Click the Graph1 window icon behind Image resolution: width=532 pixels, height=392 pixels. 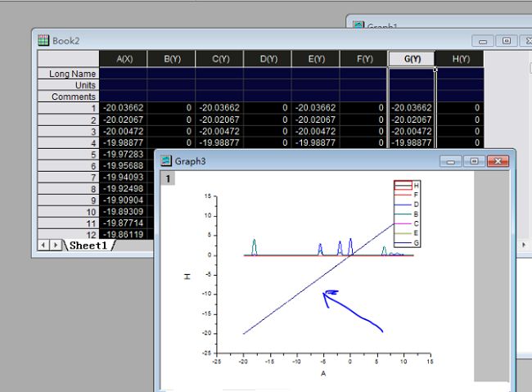point(358,25)
